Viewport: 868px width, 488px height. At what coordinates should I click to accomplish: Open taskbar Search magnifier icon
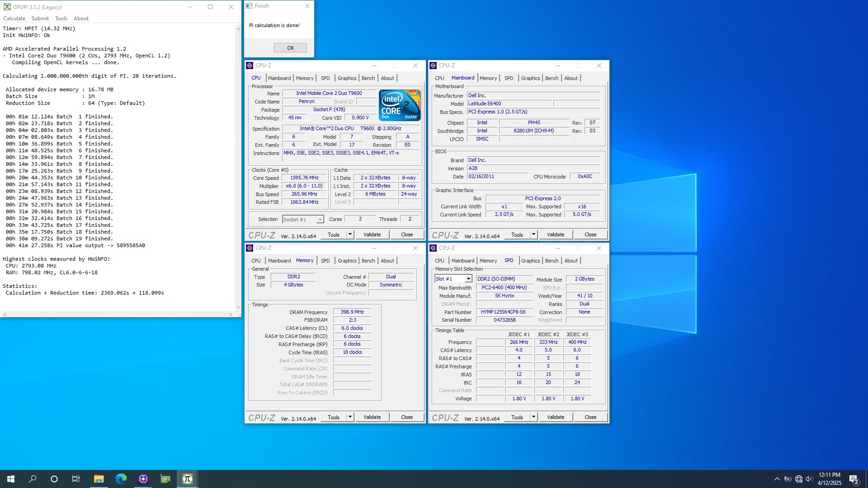(33, 479)
